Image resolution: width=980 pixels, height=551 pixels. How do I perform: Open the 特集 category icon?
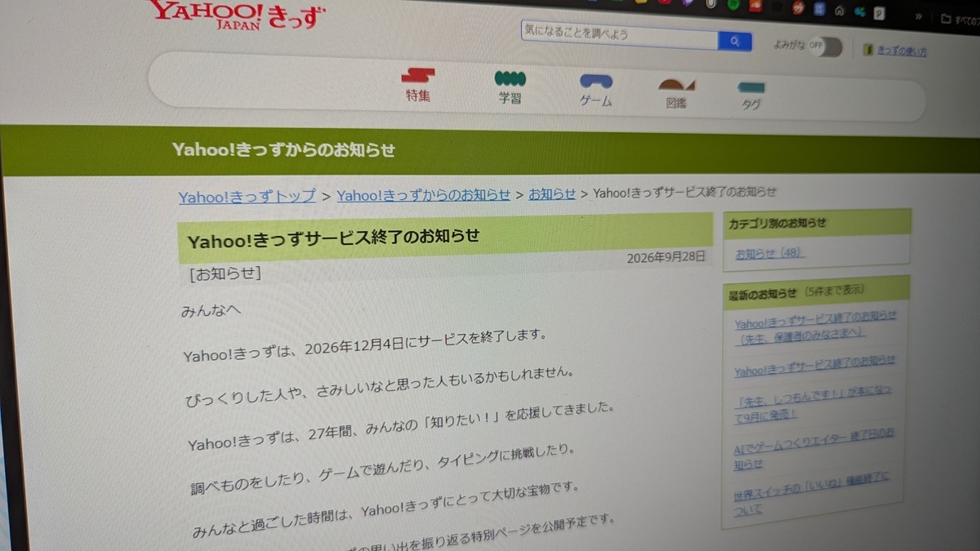(x=417, y=76)
